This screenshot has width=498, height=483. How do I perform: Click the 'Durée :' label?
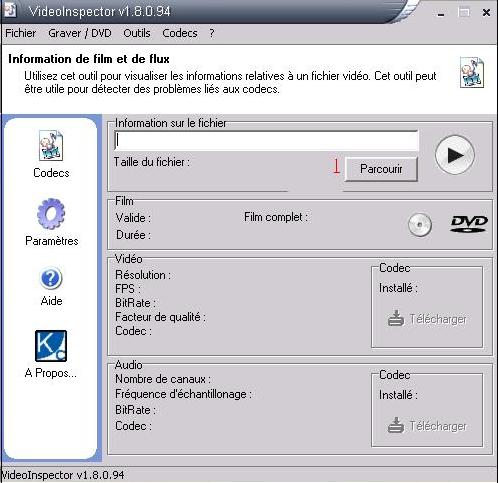tap(133, 235)
